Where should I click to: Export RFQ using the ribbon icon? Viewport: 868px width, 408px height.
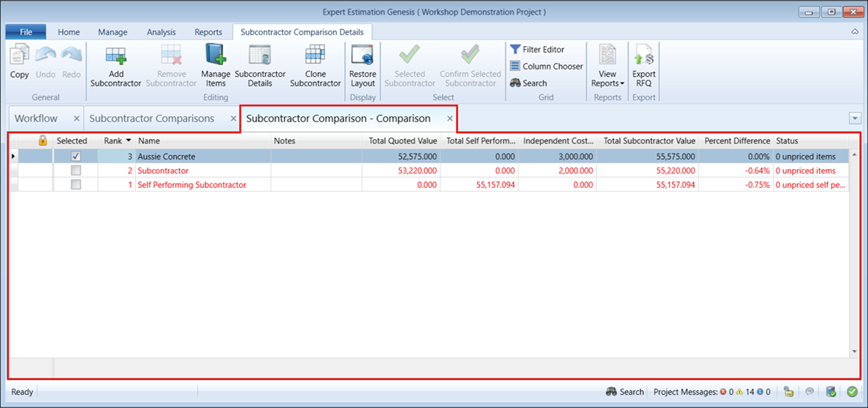pos(644,56)
